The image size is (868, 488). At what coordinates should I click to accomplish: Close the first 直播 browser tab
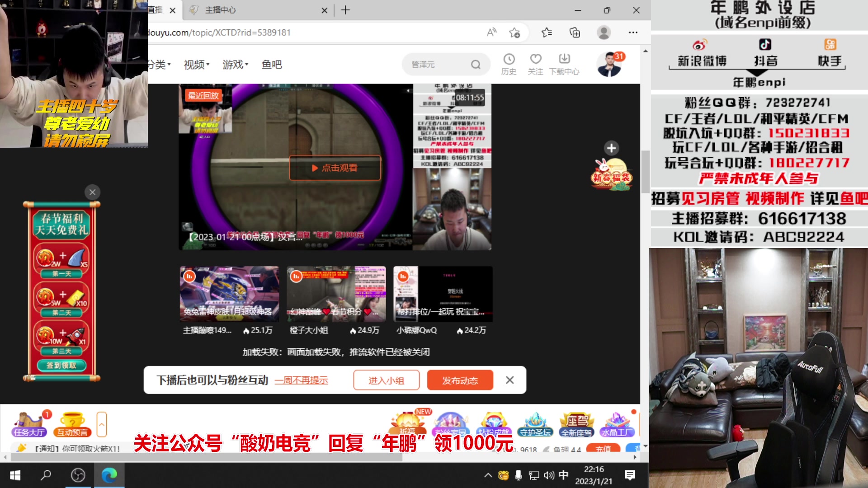click(172, 10)
